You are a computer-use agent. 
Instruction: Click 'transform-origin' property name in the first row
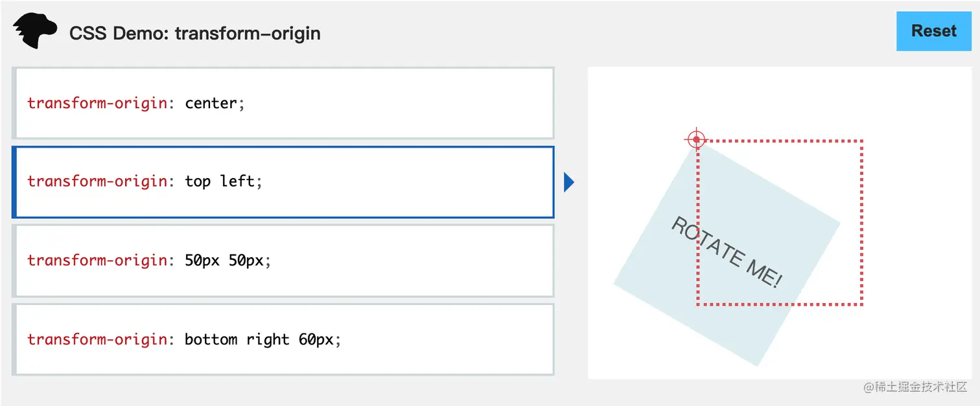(x=97, y=103)
